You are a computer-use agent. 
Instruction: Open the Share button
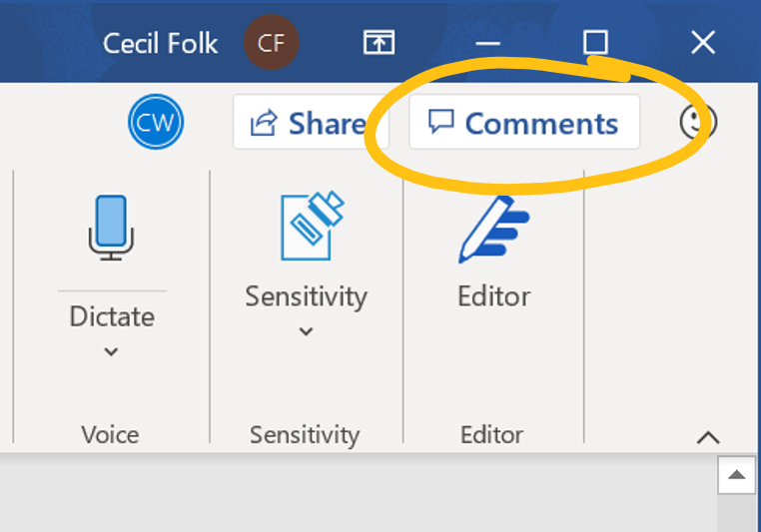tap(307, 123)
